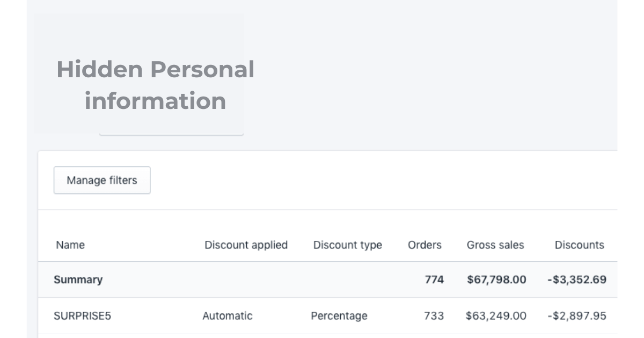The width and height of the screenshot is (644, 338).
Task: Sort table by Orders column
Action: (x=425, y=245)
